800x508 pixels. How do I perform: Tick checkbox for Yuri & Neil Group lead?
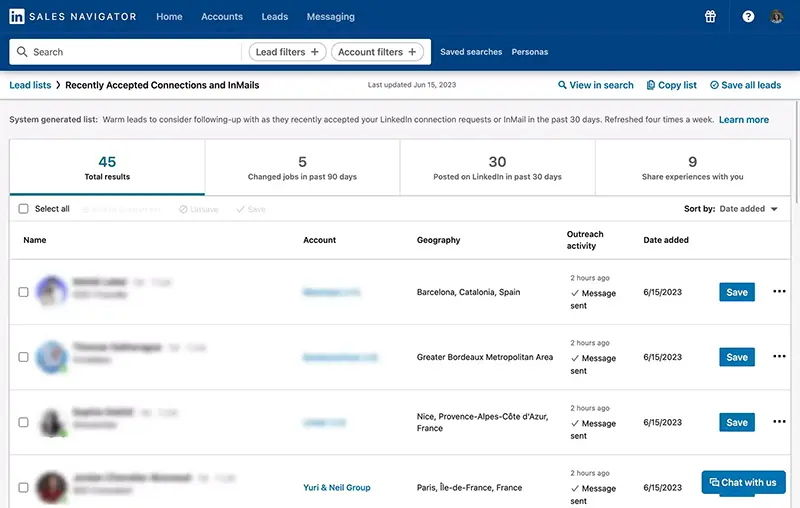23,488
